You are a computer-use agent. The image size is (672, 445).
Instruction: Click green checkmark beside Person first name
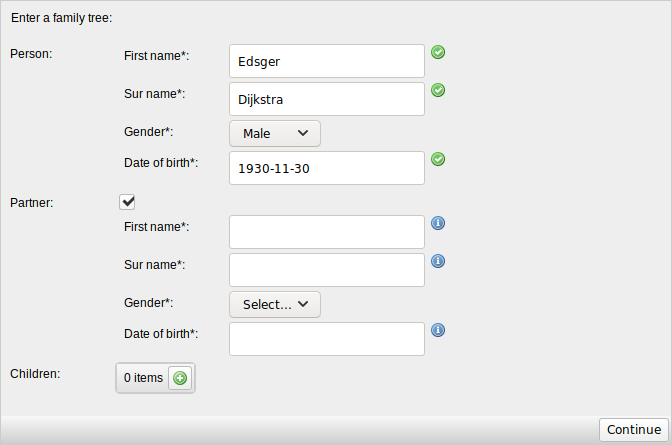438,52
